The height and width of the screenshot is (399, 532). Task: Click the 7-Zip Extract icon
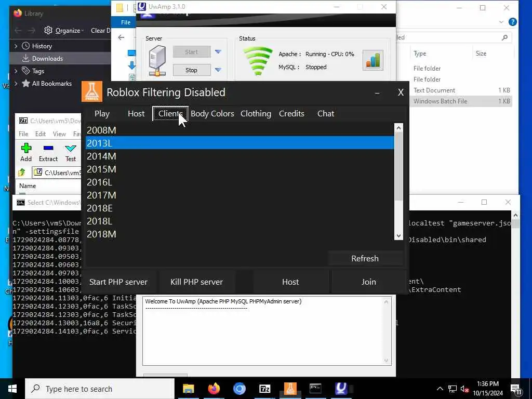click(x=48, y=152)
